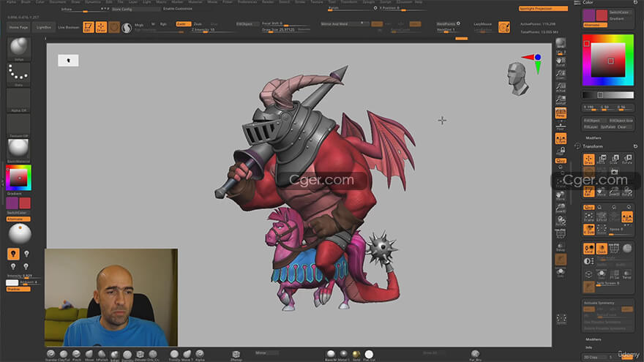
Task: Select Move icon in Transform panel
Action: pos(602,159)
